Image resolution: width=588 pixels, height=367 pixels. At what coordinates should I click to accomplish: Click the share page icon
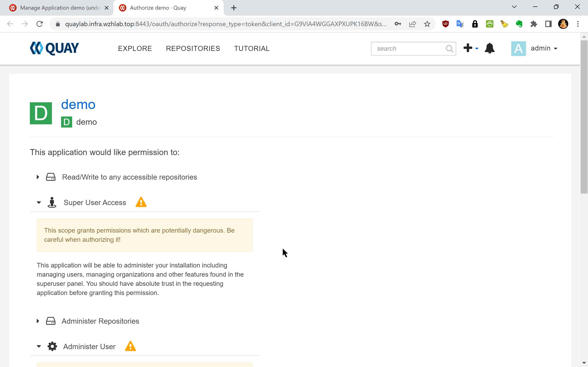(x=412, y=24)
